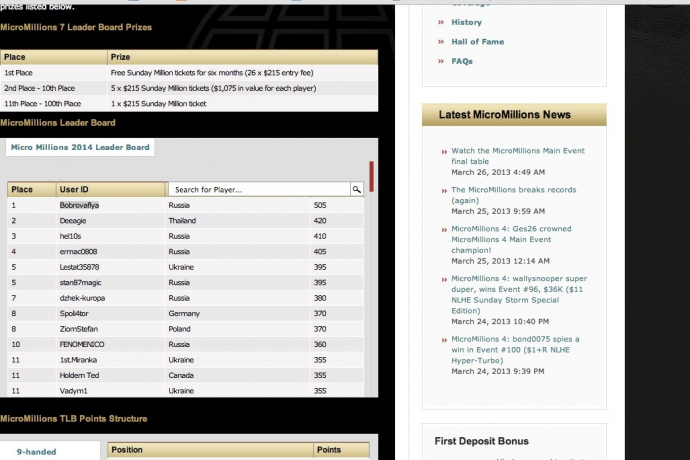Viewport: 690px width, 460px height.
Task: Click the 2nd Place - 10th Place row
Action: pyautogui.click(x=189, y=88)
